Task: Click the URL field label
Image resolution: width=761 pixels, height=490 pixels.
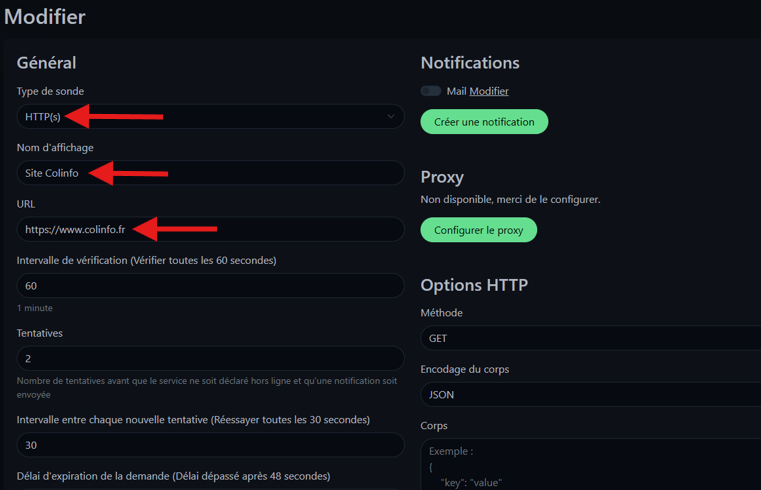Action: 26,203
